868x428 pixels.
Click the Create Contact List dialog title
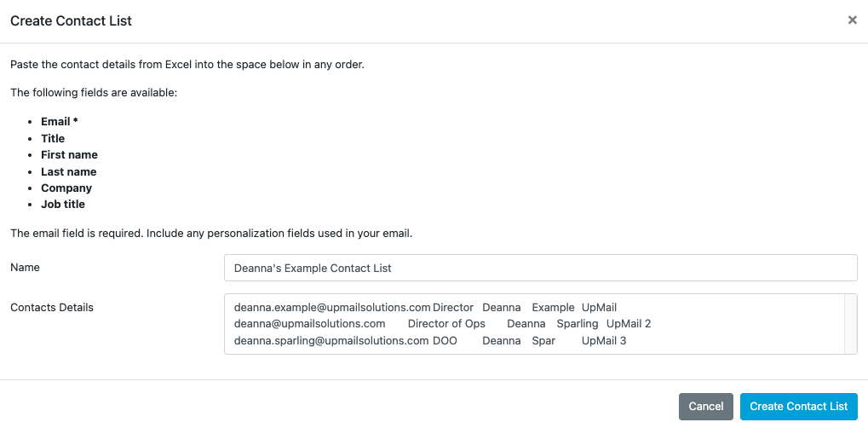tap(71, 20)
